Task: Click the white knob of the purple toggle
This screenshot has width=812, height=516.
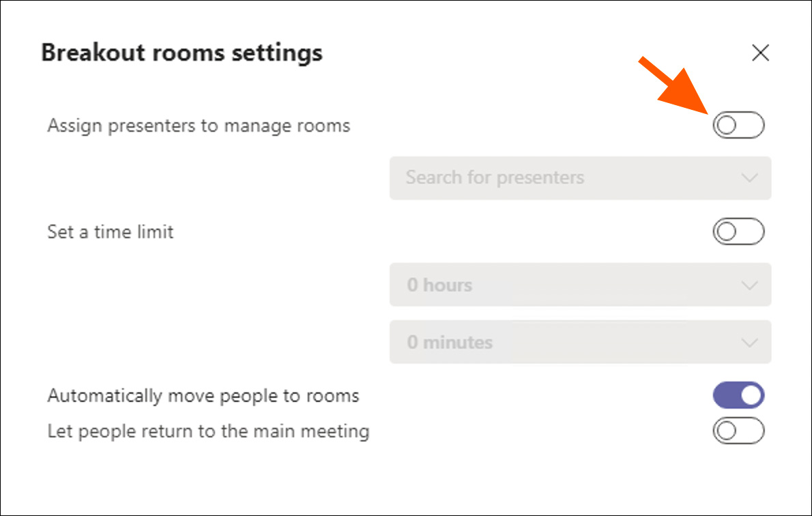Action: click(751, 395)
